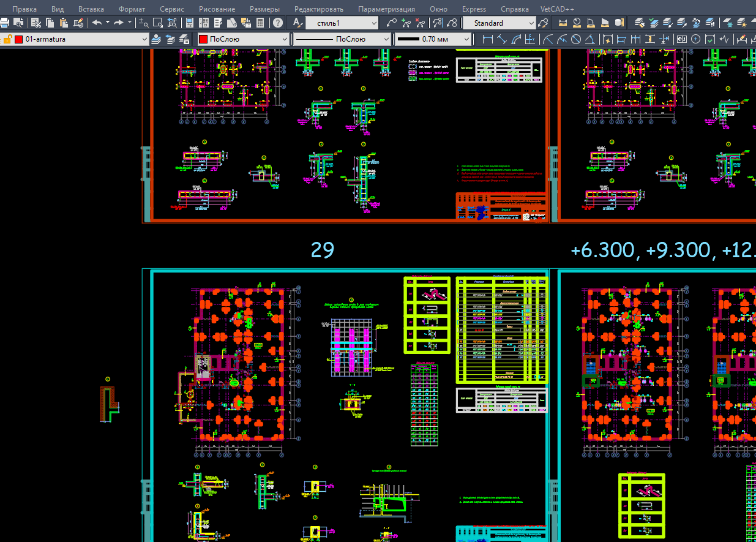
Task: Select the Linear Dimension tool
Action: click(488, 39)
